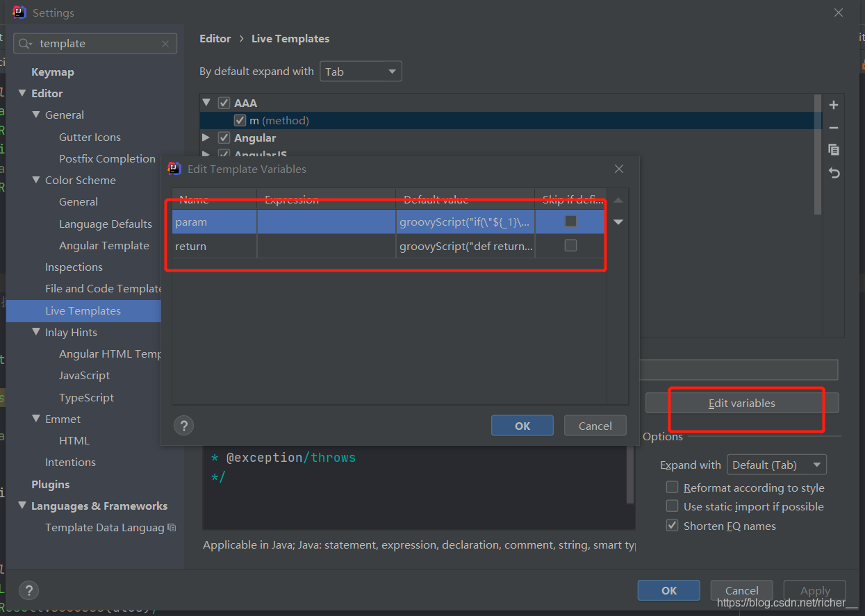
Task: Open the Plugins settings page
Action: [x=50, y=485]
